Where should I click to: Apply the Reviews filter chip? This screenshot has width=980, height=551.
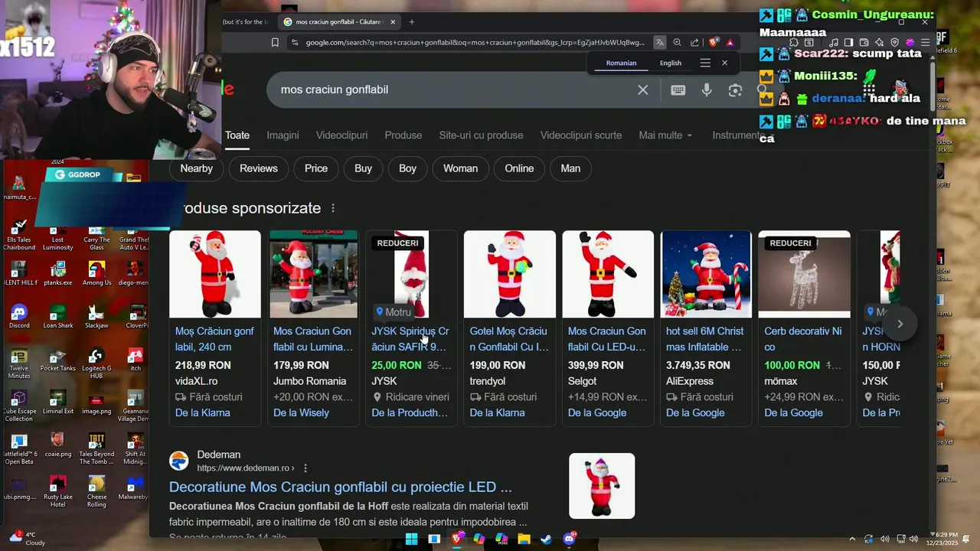pyautogui.click(x=259, y=168)
